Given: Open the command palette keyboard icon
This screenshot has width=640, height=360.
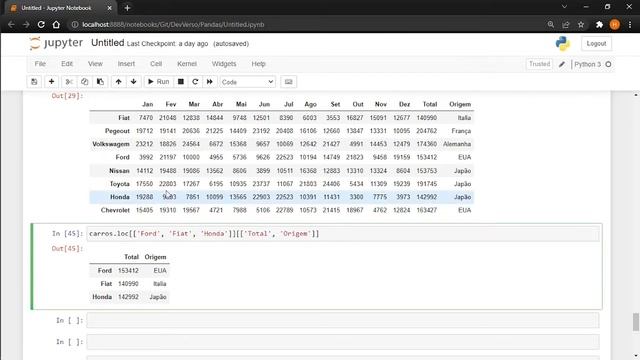Looking at the screenshot, I should coord(289,82).
